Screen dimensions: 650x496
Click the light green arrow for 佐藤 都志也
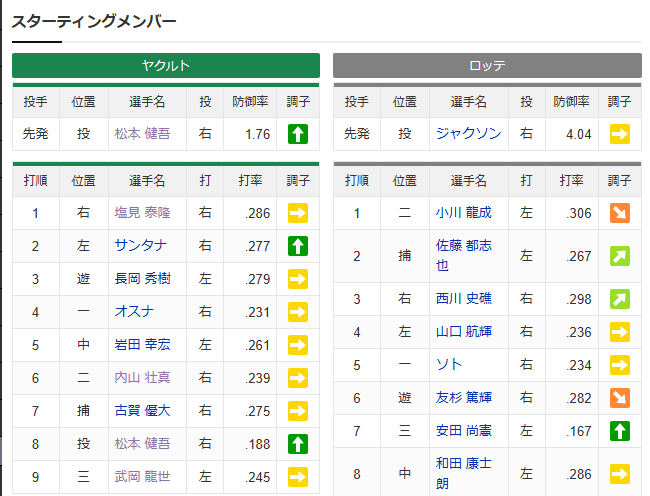point(620,256)
